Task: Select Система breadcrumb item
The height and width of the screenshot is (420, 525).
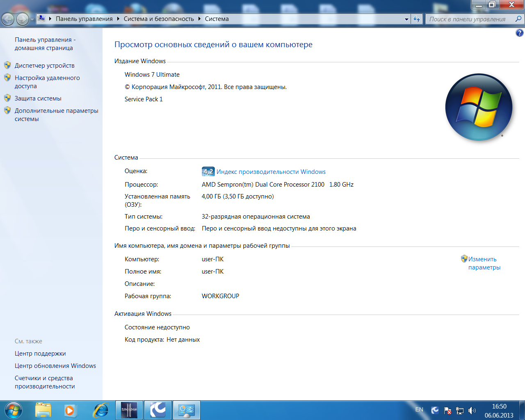Action: pos(217,19)
